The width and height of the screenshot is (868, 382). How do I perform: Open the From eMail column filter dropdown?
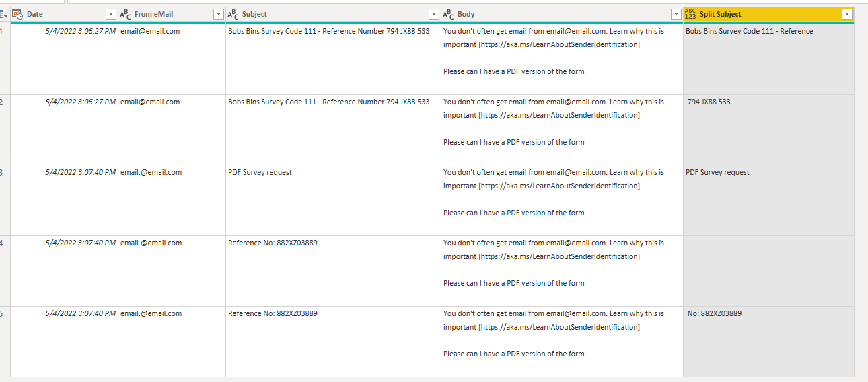[218, 14]
